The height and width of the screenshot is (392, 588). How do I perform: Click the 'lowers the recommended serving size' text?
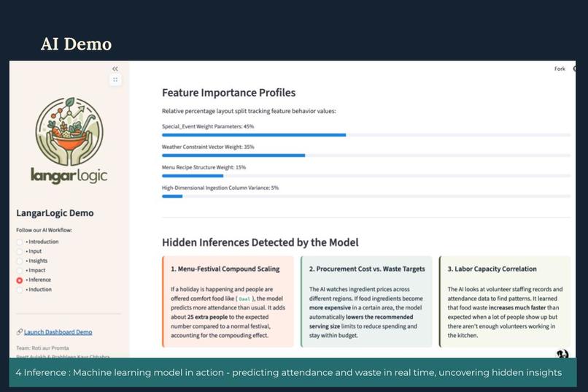[361, 321]
